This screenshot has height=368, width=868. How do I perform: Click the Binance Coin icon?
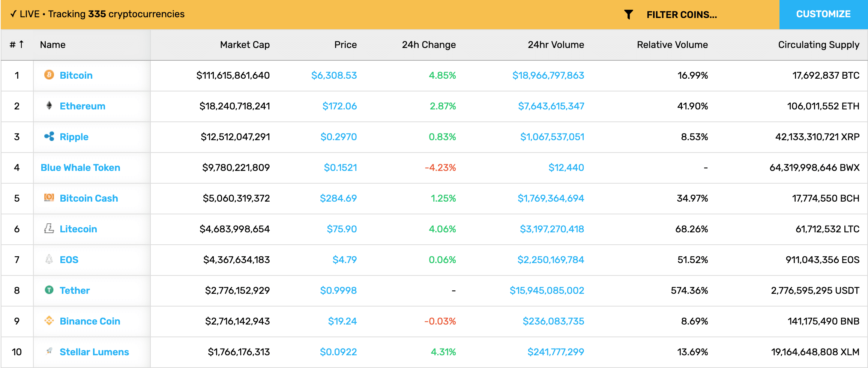49,320
